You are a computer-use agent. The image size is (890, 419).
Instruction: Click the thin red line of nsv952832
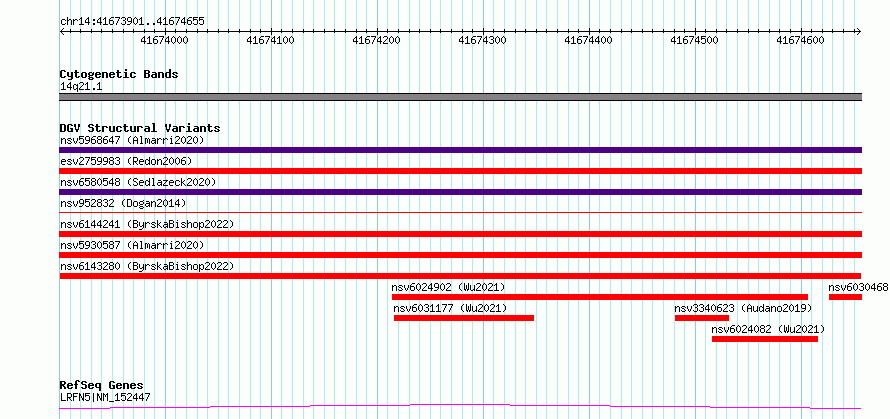(x=461, y=212)
